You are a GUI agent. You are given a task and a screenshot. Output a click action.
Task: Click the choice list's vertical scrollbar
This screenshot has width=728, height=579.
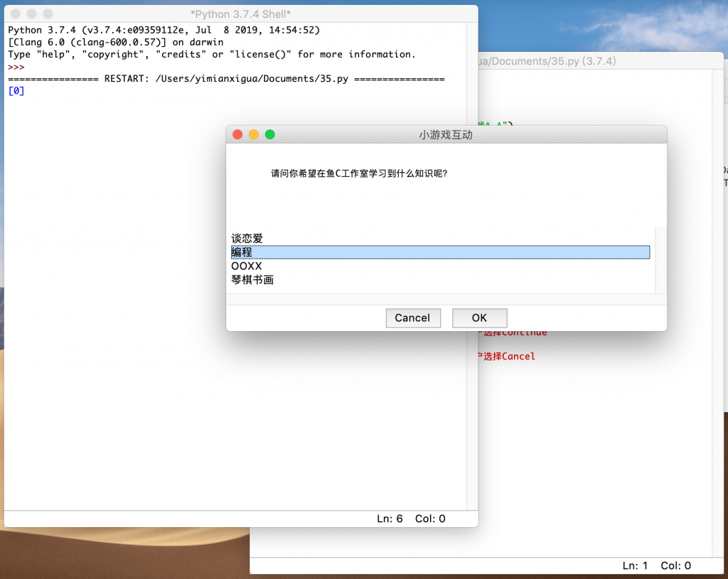(x=660, y=259)
